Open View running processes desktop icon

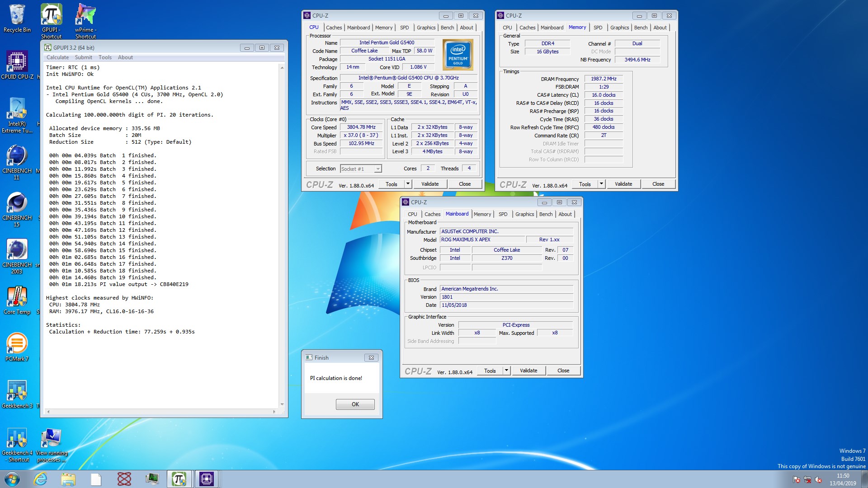point(51,445)
